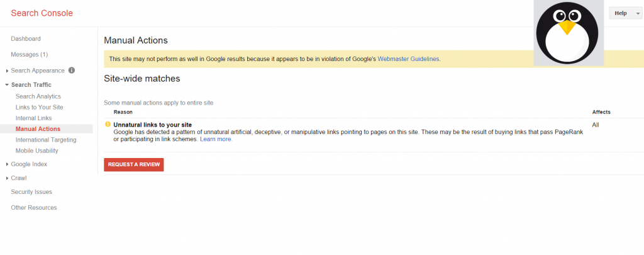Click 'Some manual actions apply to entire site' text
644x255 pixels.
[x=158, y=103]
